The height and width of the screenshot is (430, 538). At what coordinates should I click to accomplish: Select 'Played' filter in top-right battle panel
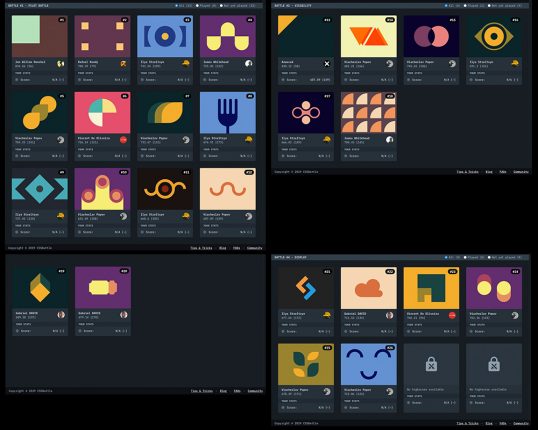tap(475, 6)
